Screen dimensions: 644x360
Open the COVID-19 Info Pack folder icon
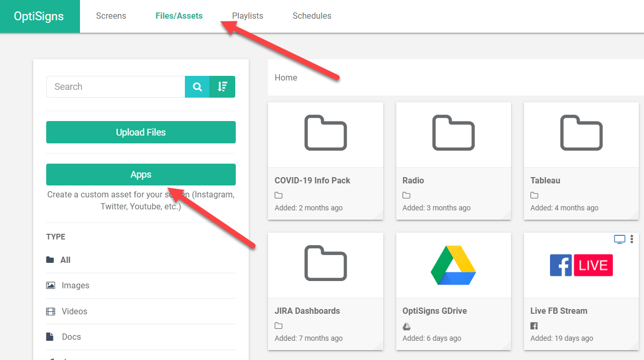pos(325,134)
